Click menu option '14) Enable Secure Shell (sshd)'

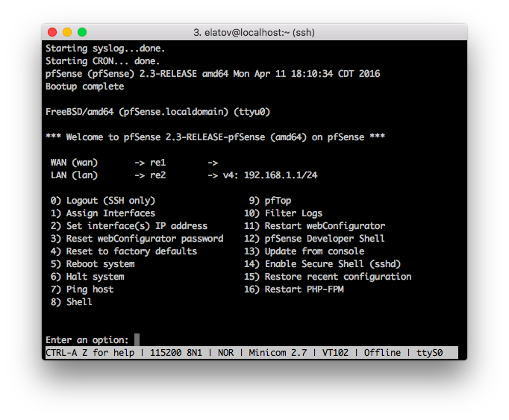tap(322, 264)
